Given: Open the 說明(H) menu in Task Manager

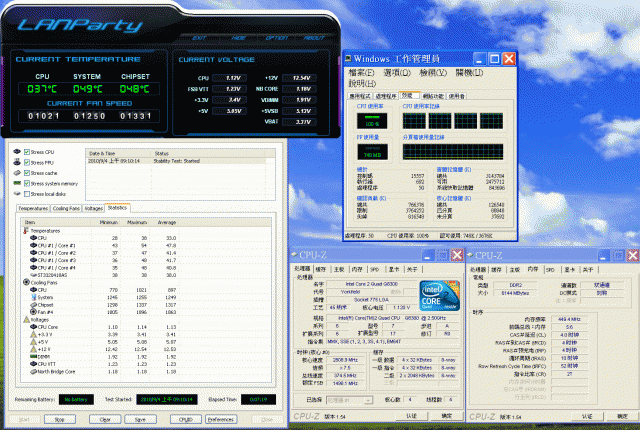Looking at the screenshot, I should 362,84.
